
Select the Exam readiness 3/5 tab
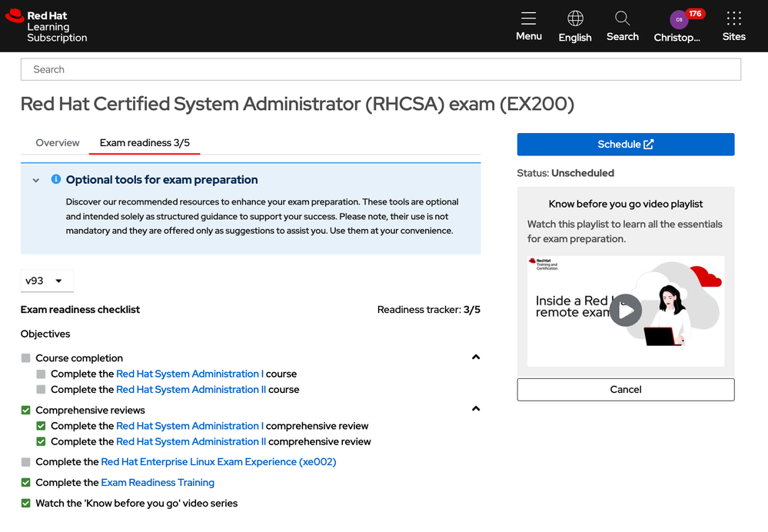[144, 142]
